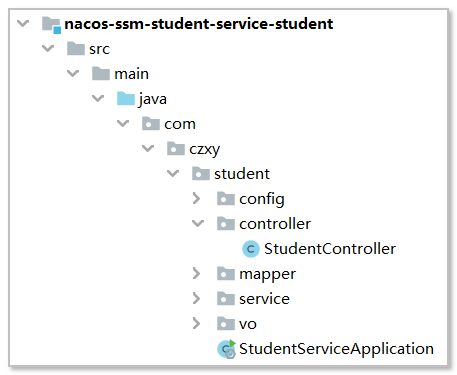Click the StudentController class icon
The height and width of the screenshot is (375, 457).
(x=251, y=249)
